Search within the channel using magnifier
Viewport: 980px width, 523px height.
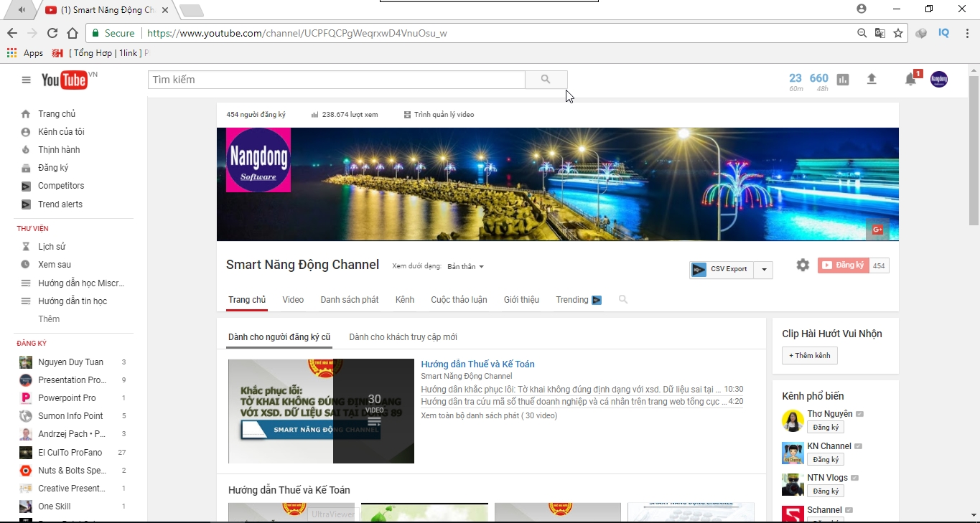tap(623, 300)
